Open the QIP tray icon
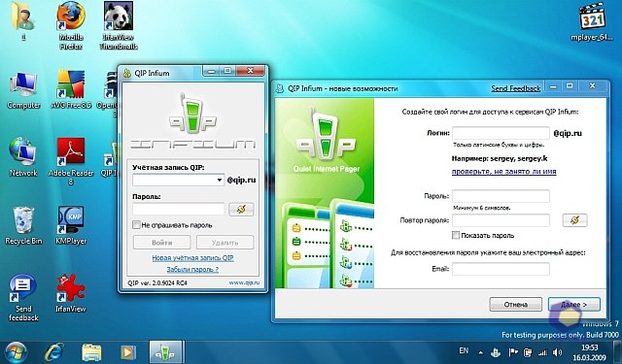 click(496, 352)
